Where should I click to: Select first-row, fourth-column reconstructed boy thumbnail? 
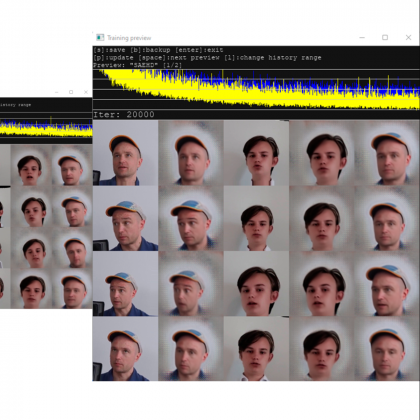pyautogui.click(x=322, y=153)
